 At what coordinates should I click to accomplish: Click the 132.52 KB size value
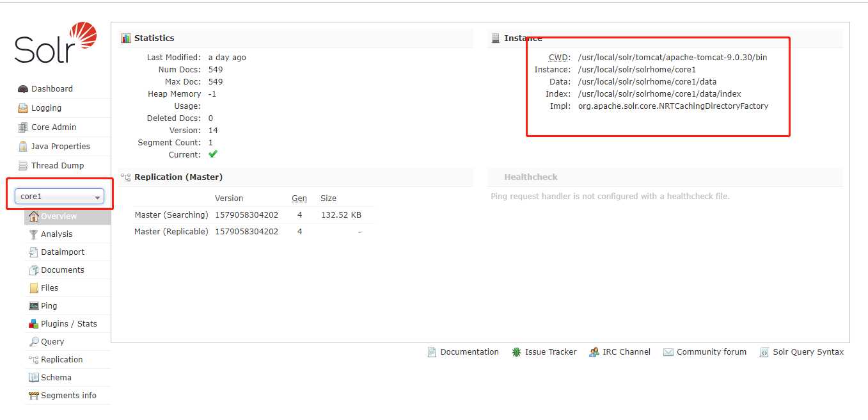tap(341, 215)
